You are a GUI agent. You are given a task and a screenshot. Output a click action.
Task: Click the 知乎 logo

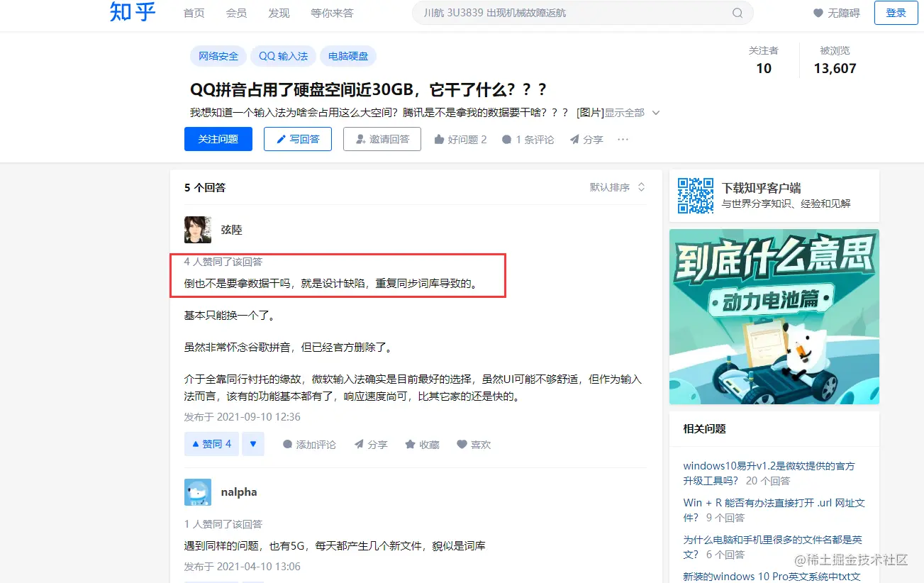[133, 12]
